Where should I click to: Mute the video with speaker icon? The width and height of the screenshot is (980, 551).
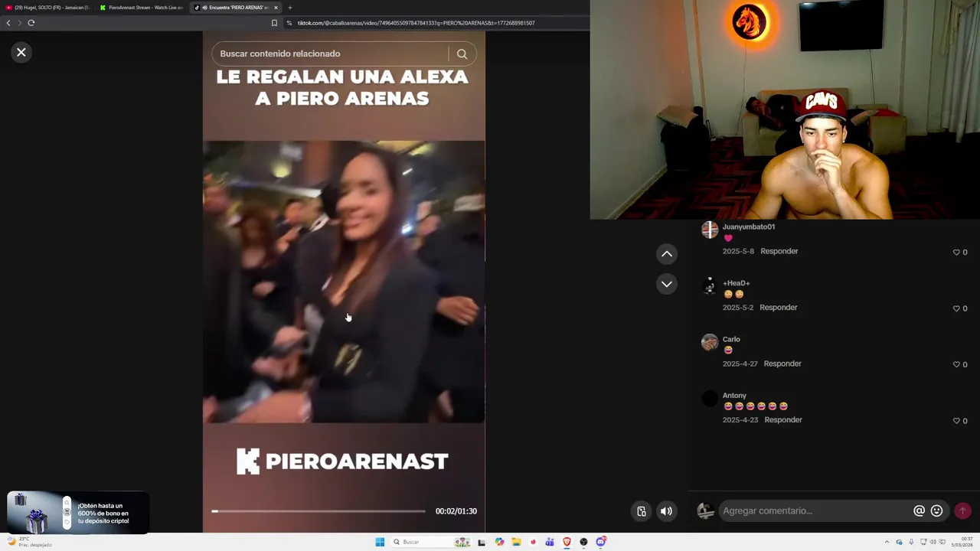click(667, 511)
